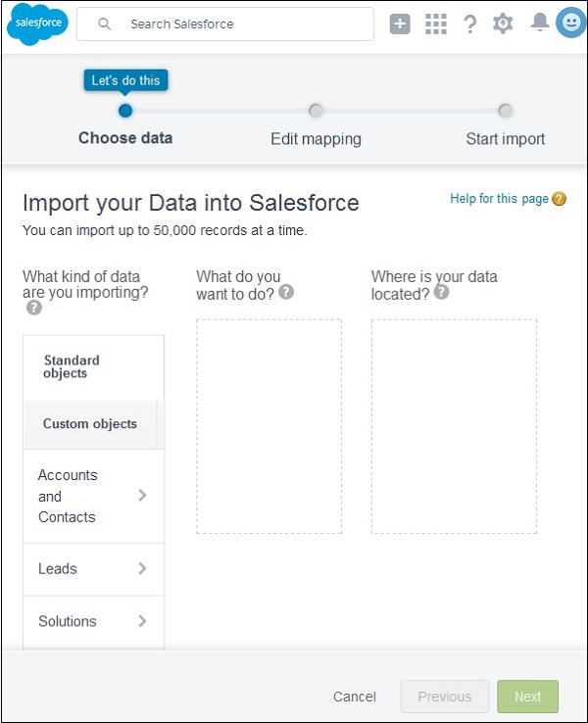Expand the Leads chevron

pos(142,568)
